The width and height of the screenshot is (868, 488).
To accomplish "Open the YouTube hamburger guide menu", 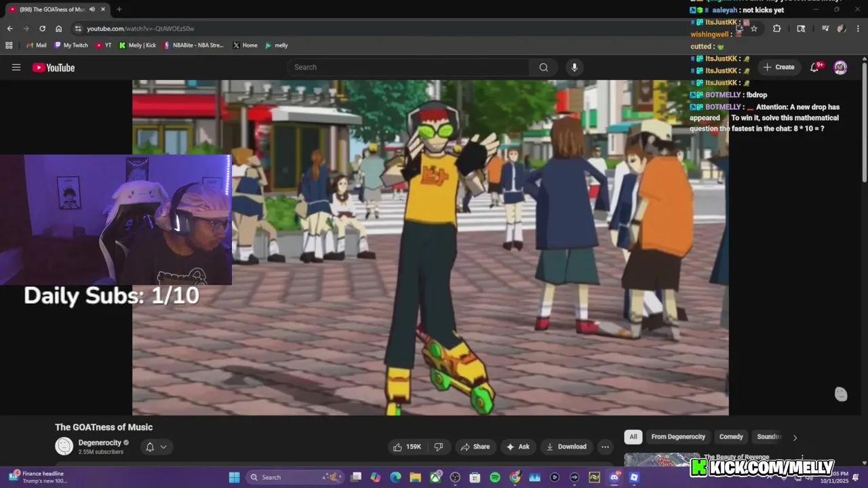I will [x=16, y=67].
